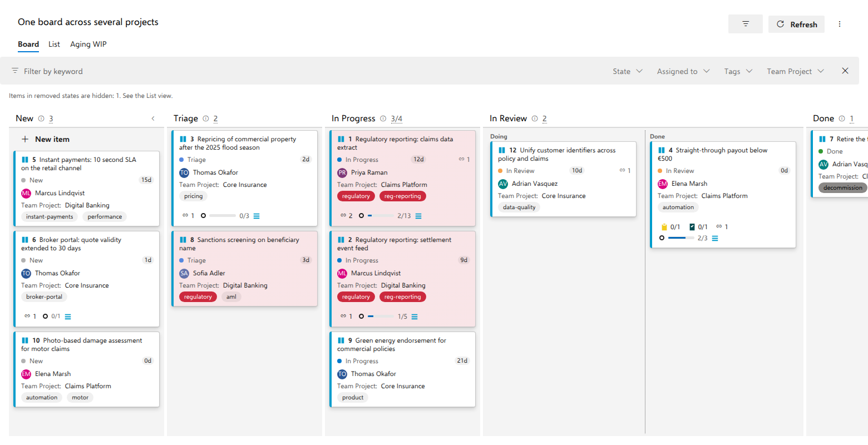Click Priya Raman's PR avatar
The image size is (868, 445).
pyautogui.click(x=342, y=172)
